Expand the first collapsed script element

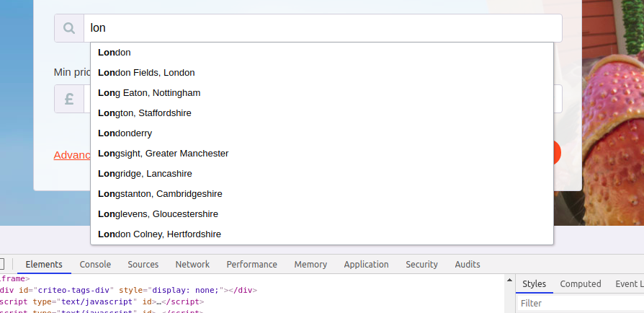click(159, 301)
